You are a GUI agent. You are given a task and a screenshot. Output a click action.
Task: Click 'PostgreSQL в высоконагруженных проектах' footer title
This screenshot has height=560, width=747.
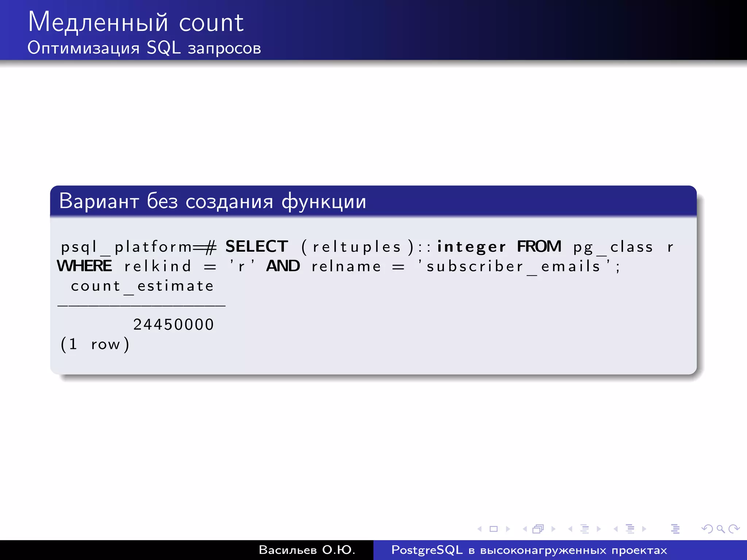click(529, 550)
